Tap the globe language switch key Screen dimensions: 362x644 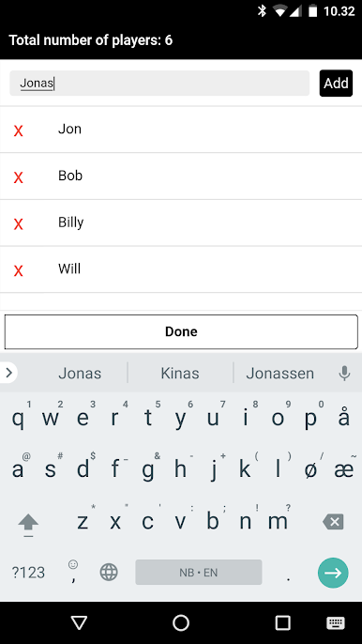[109, 572]
